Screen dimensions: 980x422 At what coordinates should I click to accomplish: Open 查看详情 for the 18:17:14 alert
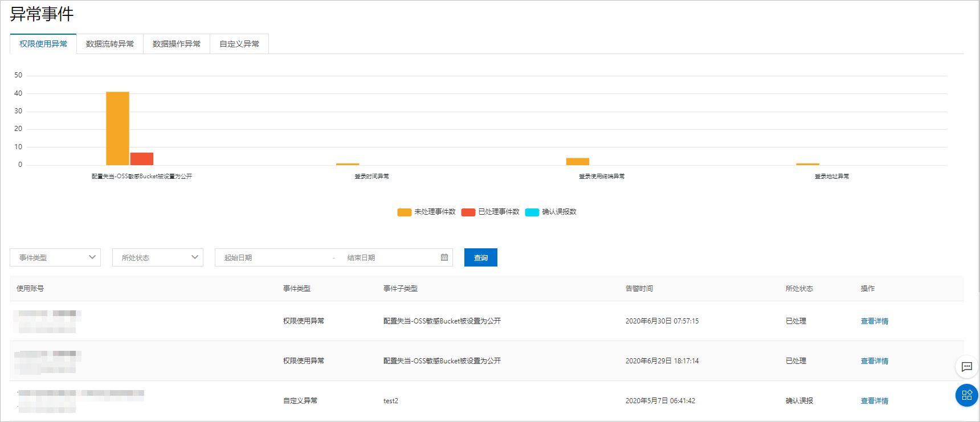pos(875,361)
